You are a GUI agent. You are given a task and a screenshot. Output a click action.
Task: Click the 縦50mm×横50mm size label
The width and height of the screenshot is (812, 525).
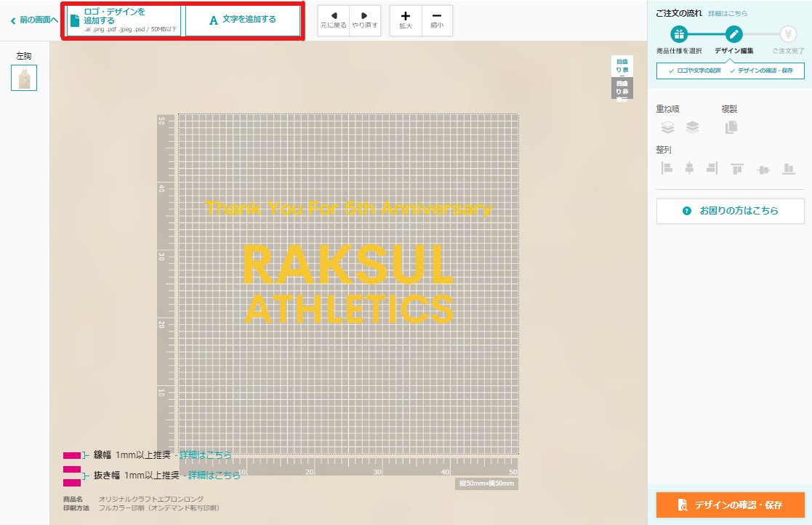487,484
